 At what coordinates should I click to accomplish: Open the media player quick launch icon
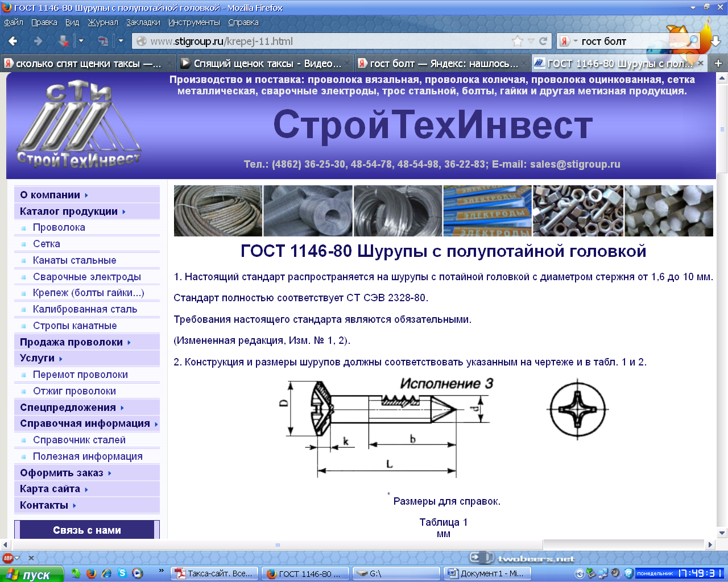pyautogui.click(x=137, y=573)
